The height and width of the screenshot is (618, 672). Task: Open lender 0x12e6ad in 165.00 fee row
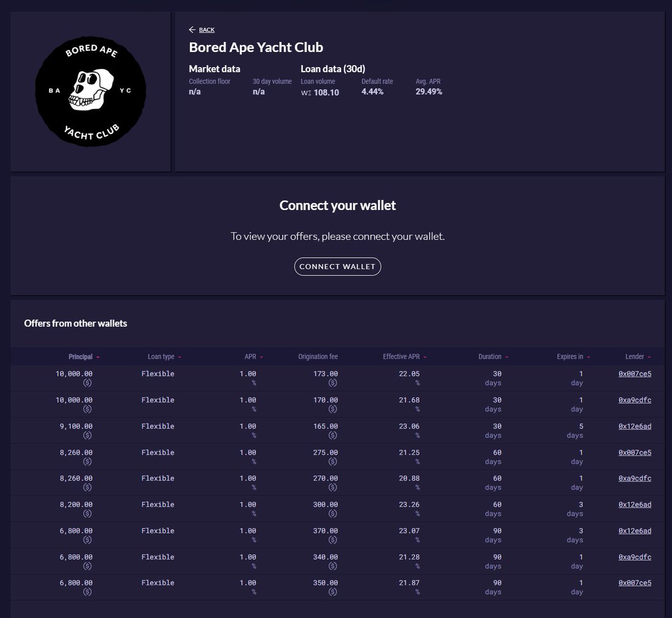pos(635,427)
